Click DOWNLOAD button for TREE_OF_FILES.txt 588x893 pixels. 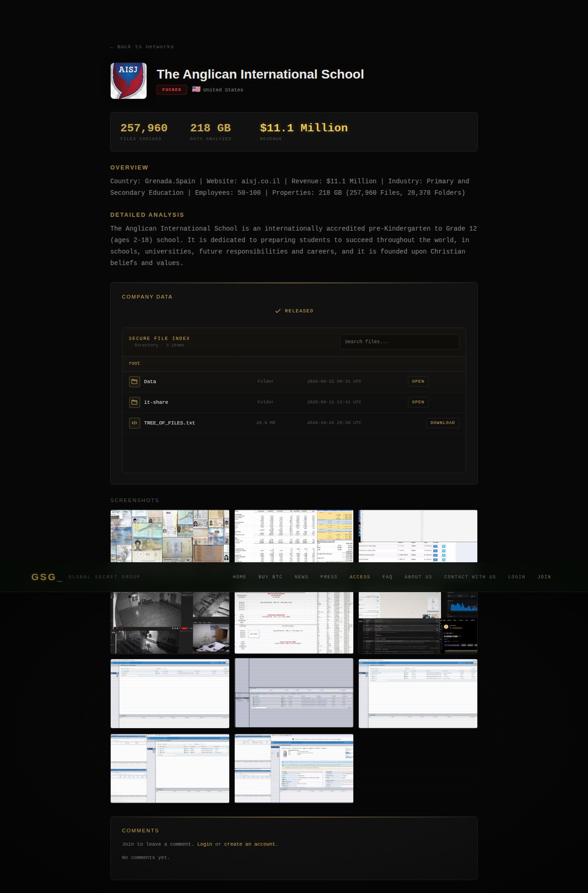coord(442,423)
